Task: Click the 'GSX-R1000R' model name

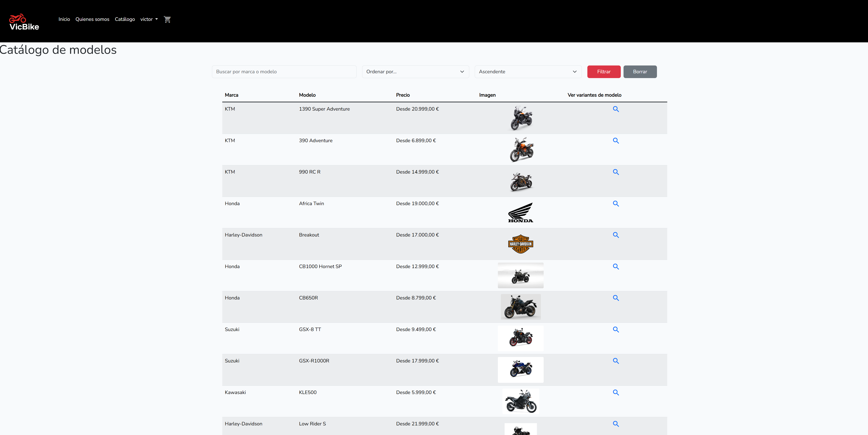Action: point(314,361)
